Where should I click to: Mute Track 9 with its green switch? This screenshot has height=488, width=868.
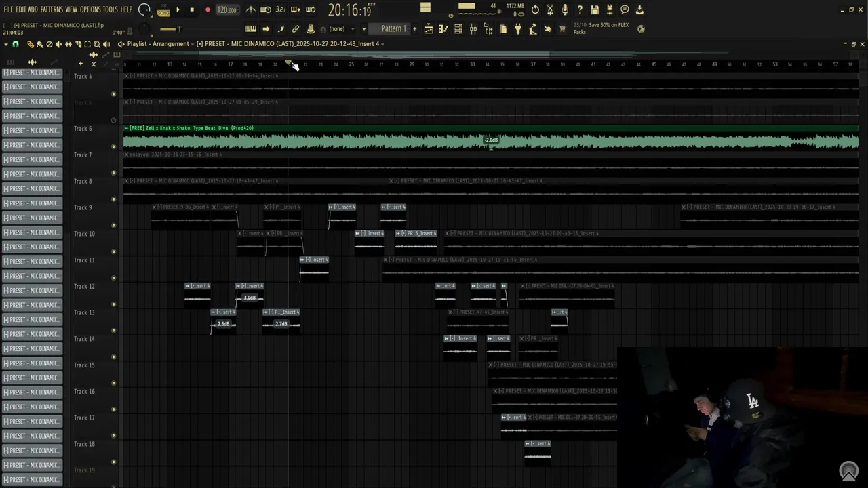(x=113, y=225)
